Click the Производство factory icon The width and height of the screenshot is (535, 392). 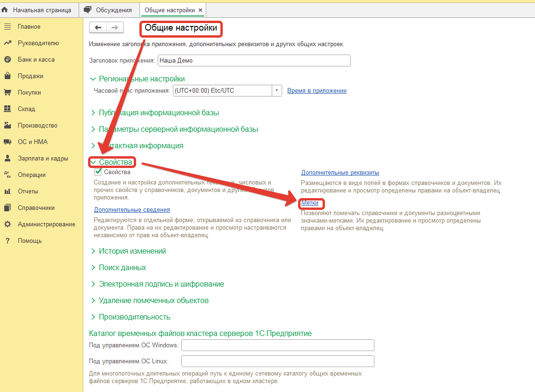[8, 126]
